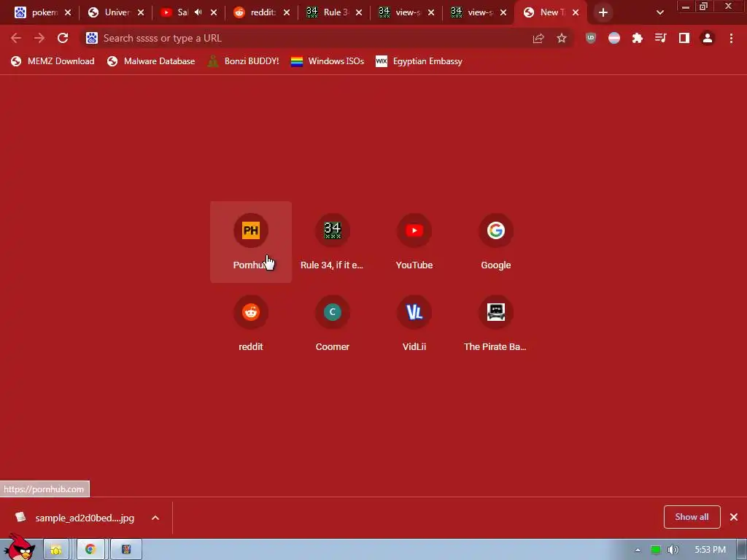Screen dimensions: 747x560
Task: Expand options for the downloaded jpg
Action: click(x=155, y=518)
